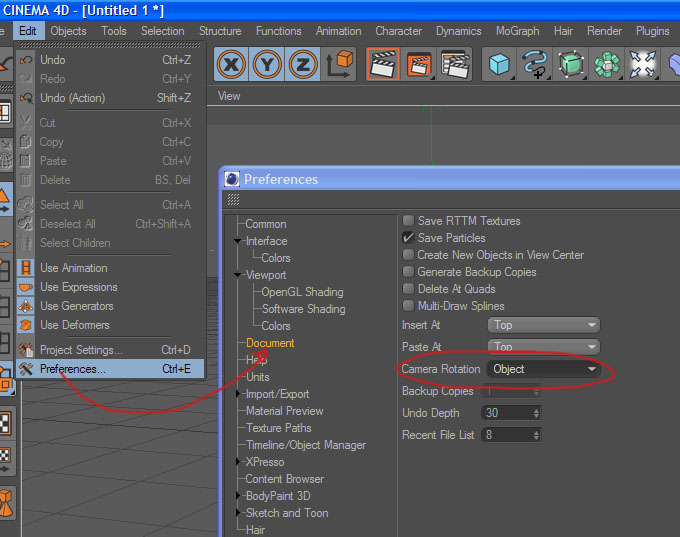Click the Render Active View clapperboard icon
Screen dimensions: 680x537
382,65
